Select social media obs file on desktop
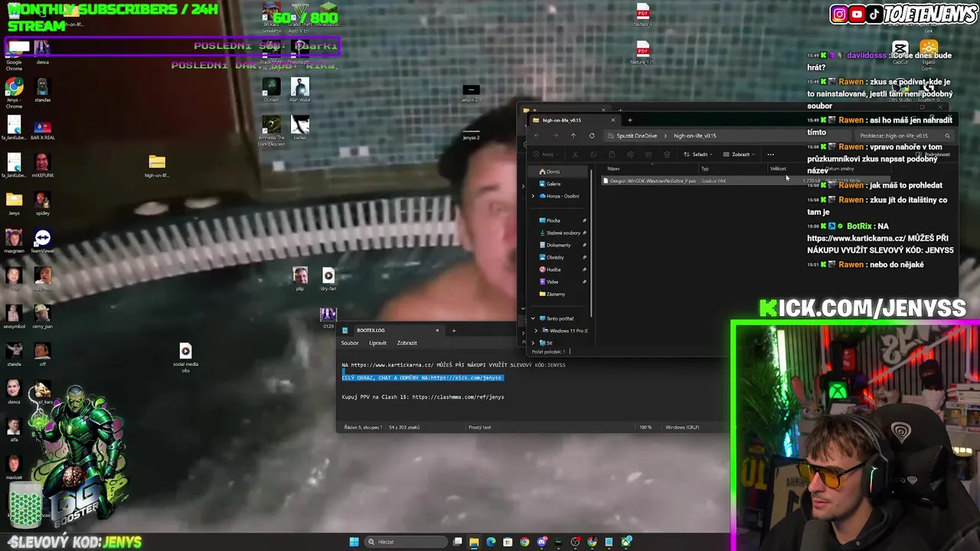This screenshot has width=980, height=551. (185, 357)
